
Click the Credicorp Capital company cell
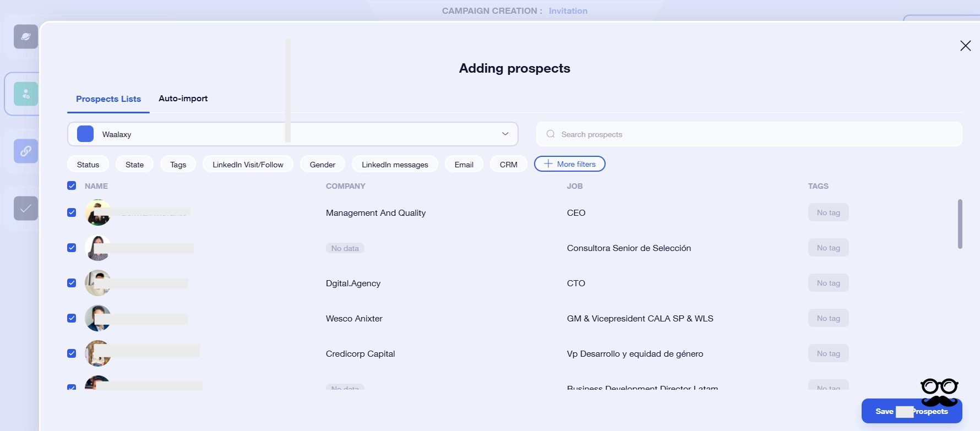[x=360, y=354]
